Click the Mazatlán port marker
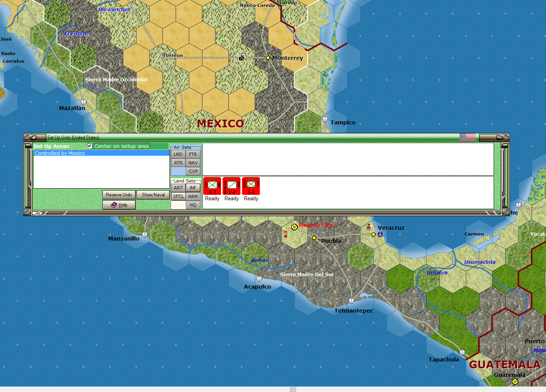 pyautogui.click(x=83, y=102)
